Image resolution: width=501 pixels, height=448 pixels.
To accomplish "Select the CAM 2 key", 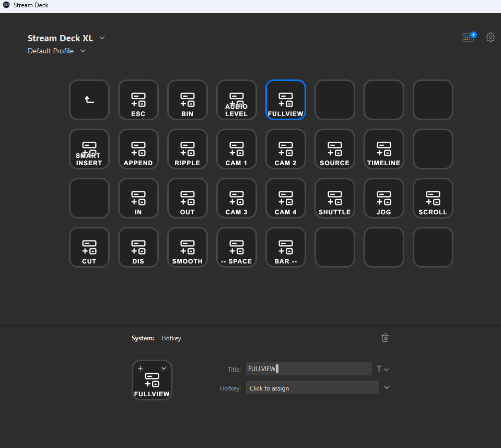I will pos(286,149).
